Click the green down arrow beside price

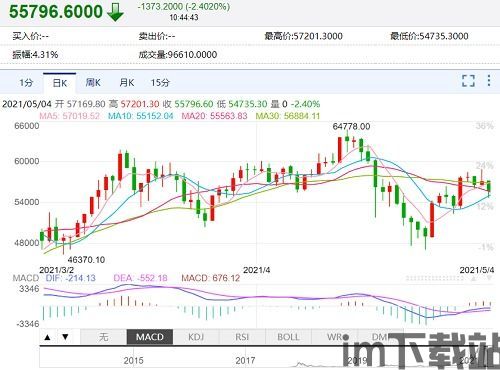click(x=115, y=12)
